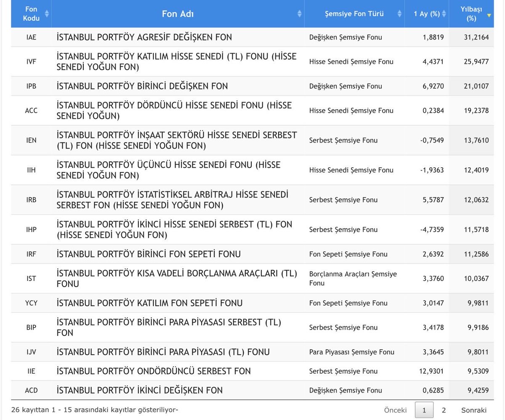Select fund code IVF
Screen dimensions: 505x420
(31, 61)
